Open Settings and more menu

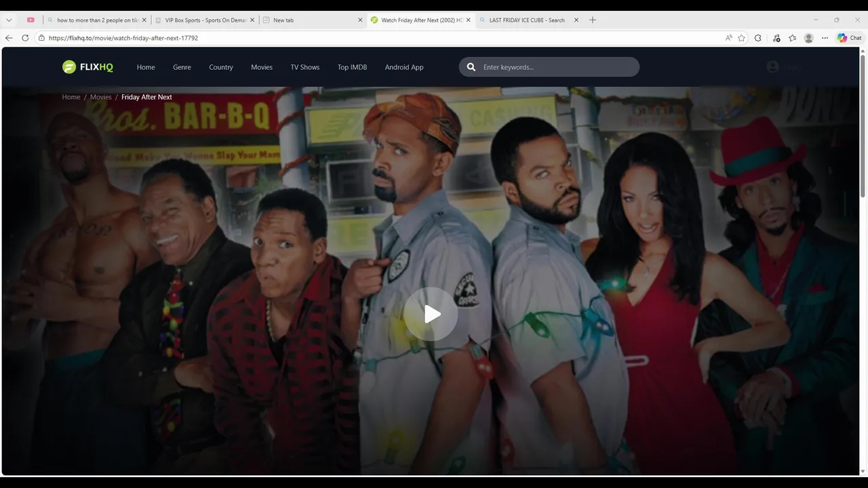tap(825, 38)
